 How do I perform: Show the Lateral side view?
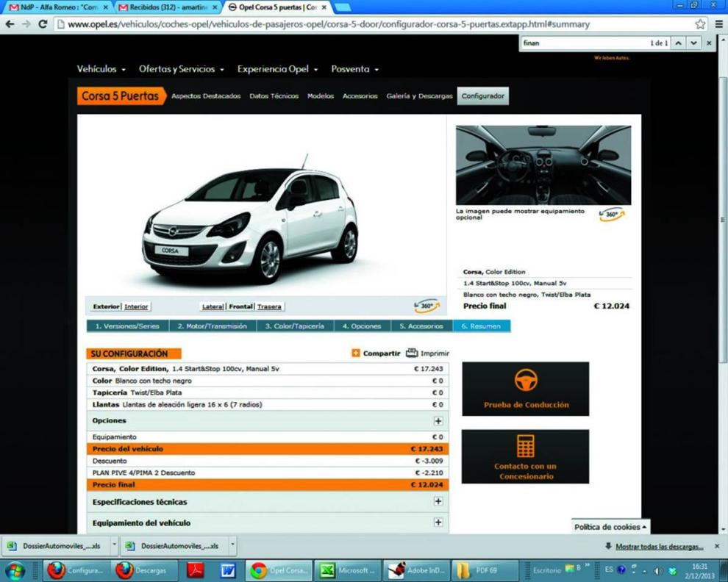click(x=213, y=306)
